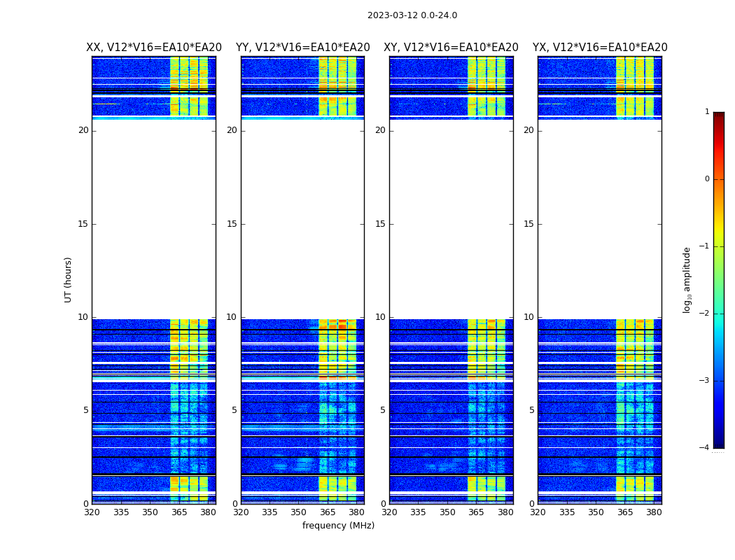Viewport: 735px width, 560px height.
Task: Click the YX, V12*V16=EA10*EA20 panel title
Action: tap(599, 48)
